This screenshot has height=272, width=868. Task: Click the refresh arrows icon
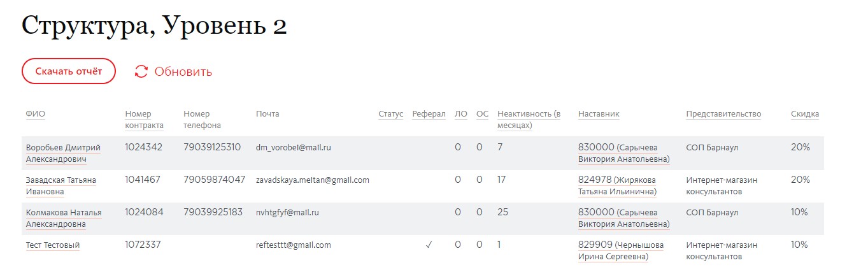tap(141, 72)
